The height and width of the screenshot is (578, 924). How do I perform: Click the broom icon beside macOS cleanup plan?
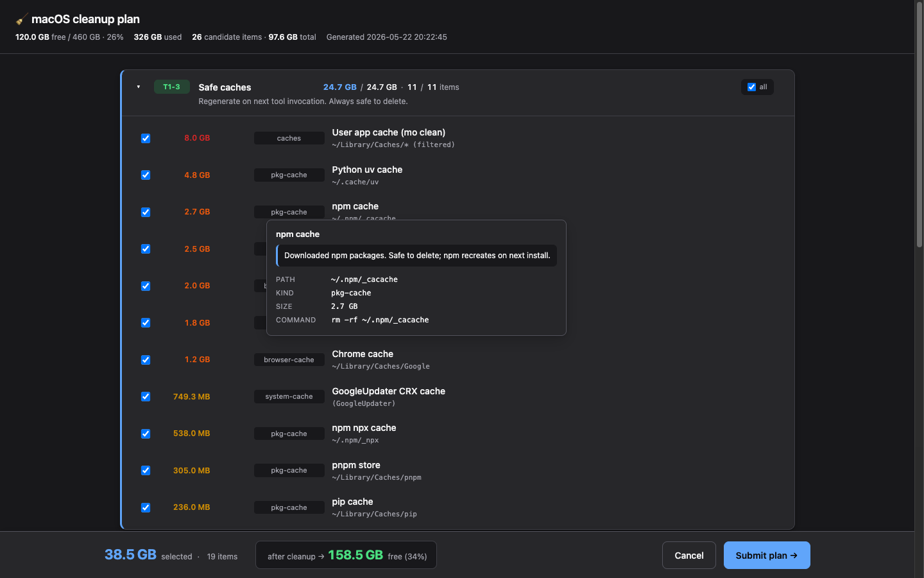(21, 19)
